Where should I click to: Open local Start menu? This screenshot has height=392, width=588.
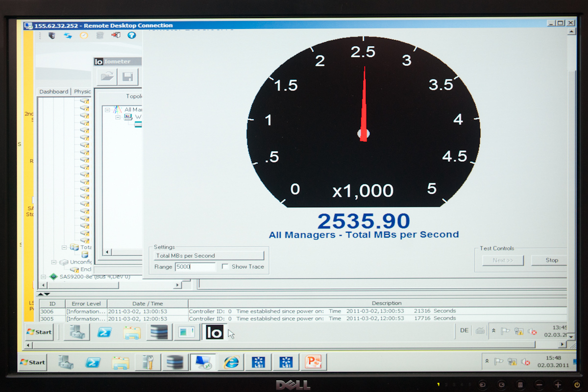pos(33,362)
